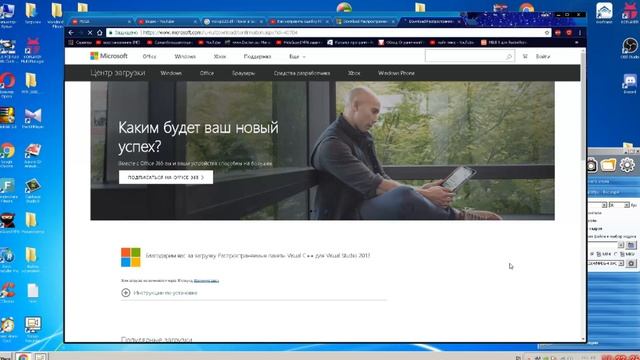This screenshot has width=640, height=360.
Task: Open the pink robot desktop icon
Action: tap(33, 46)
